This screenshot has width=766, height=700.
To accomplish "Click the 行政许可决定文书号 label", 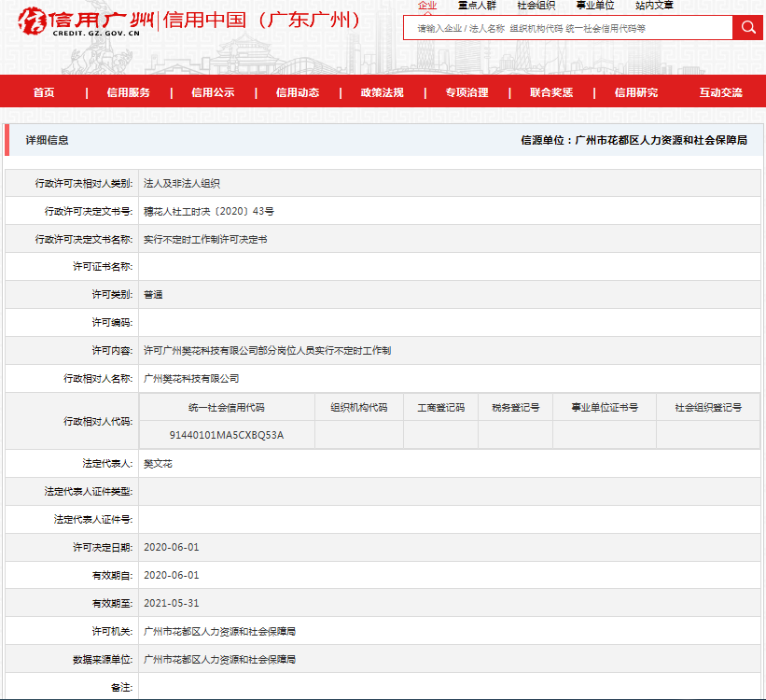I will click(89, 211).
